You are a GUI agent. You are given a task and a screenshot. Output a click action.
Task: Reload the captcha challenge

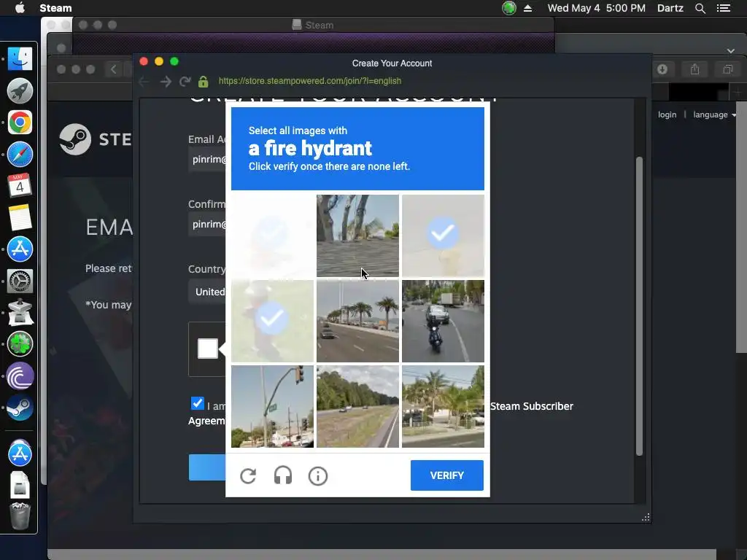pos(248,475)
